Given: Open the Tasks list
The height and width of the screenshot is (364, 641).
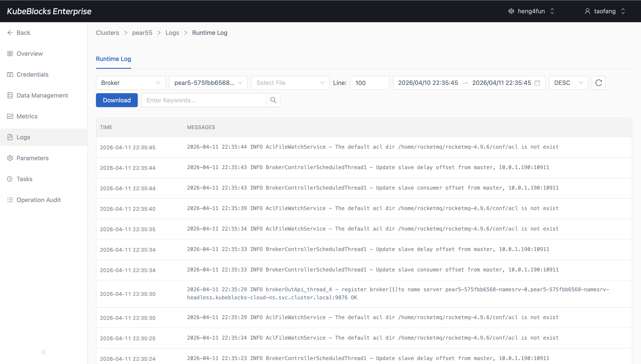Looking at the screenshot, I should coord(24,179).
